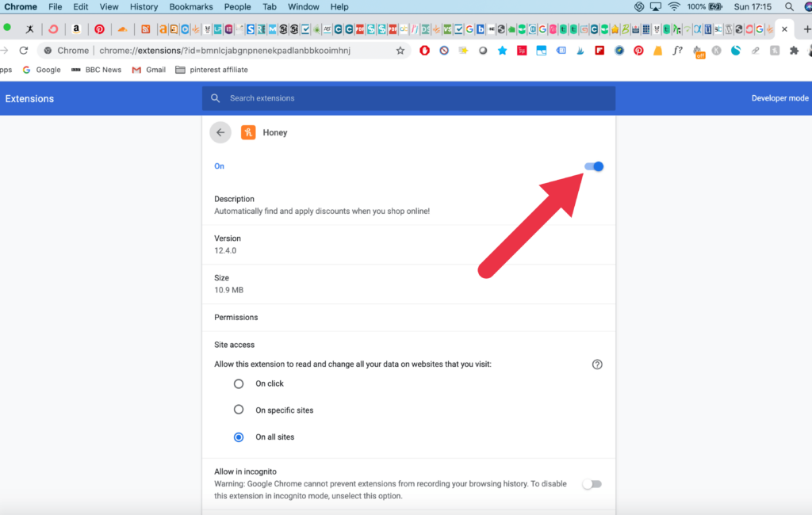Open the Help menu
812x515 pixels.
[339, 6]
